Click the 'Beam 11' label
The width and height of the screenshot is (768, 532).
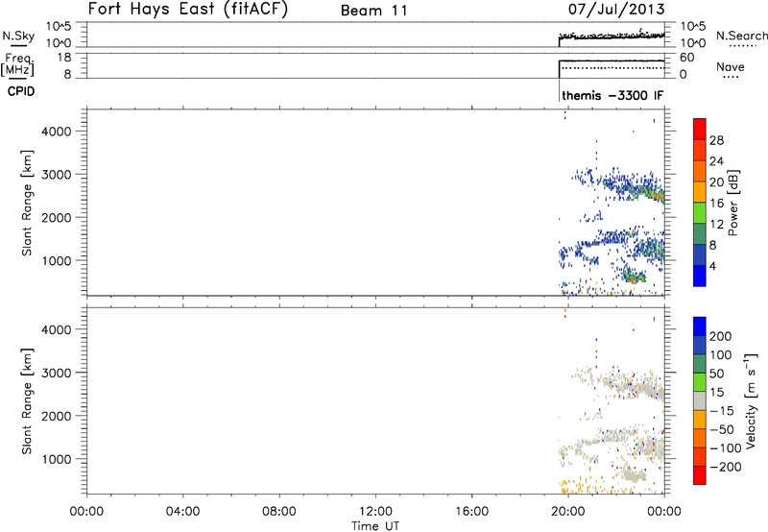[x=373, y=11]
